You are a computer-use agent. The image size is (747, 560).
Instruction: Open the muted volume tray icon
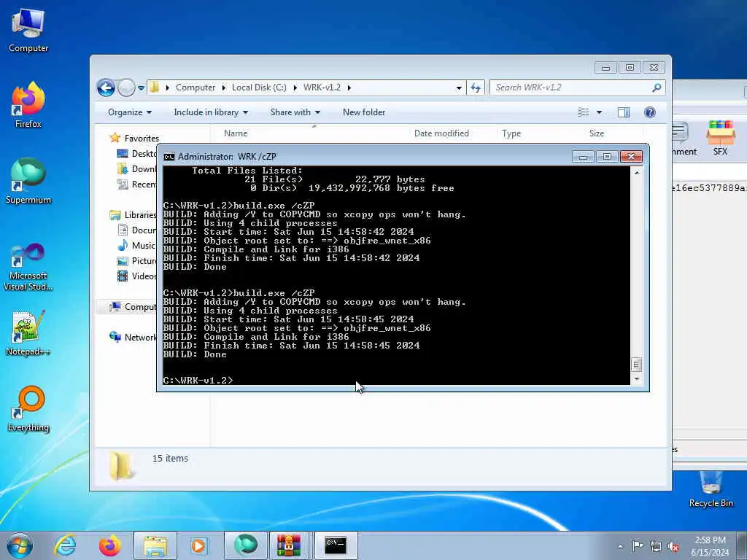pos(673,546)
